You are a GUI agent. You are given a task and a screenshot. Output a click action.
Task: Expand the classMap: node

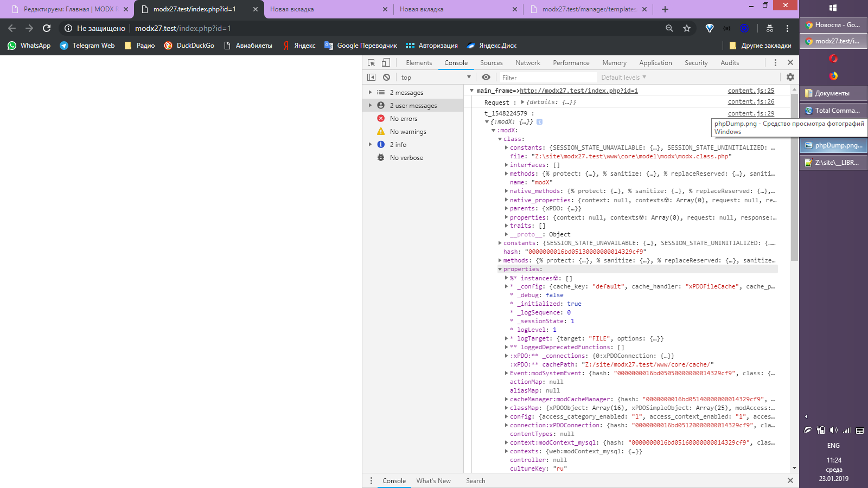coord(507,408)
